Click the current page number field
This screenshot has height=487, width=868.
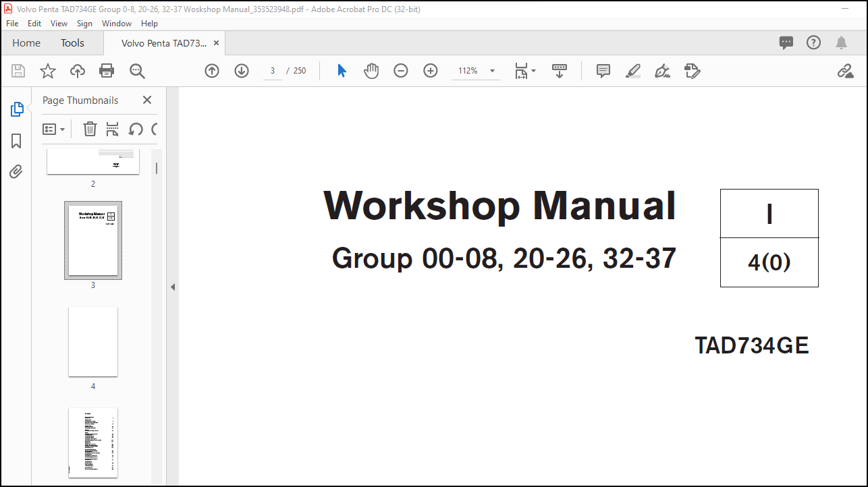pos(273,71)
